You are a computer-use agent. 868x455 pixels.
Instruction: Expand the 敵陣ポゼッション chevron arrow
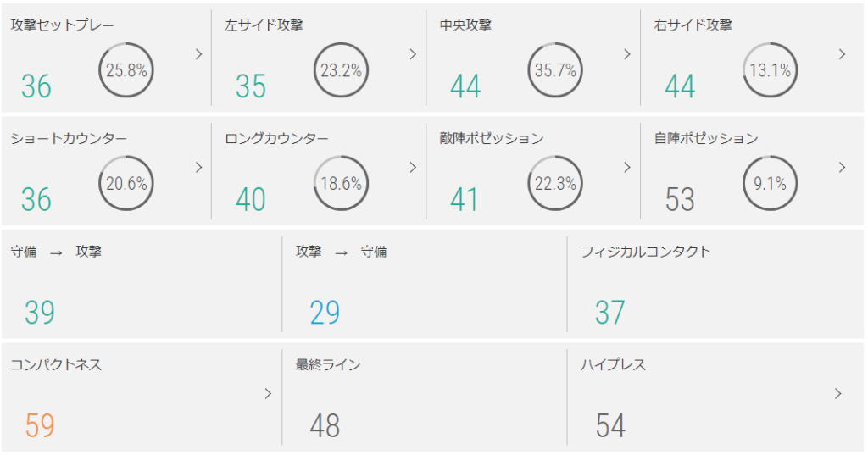627,167
